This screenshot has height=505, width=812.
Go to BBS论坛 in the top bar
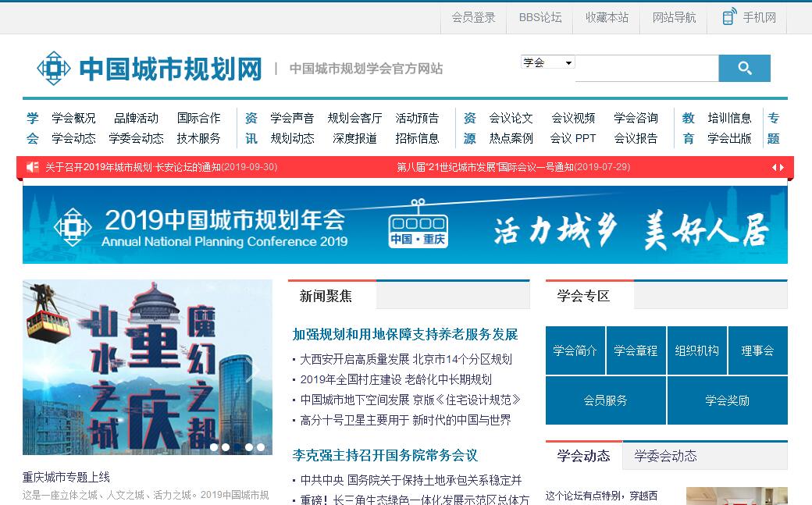point(540,17)
